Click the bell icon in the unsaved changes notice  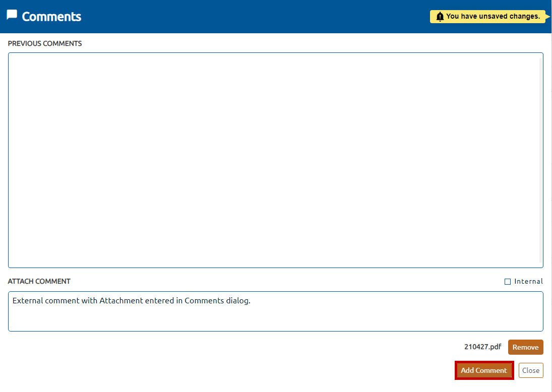click(440, 17)
